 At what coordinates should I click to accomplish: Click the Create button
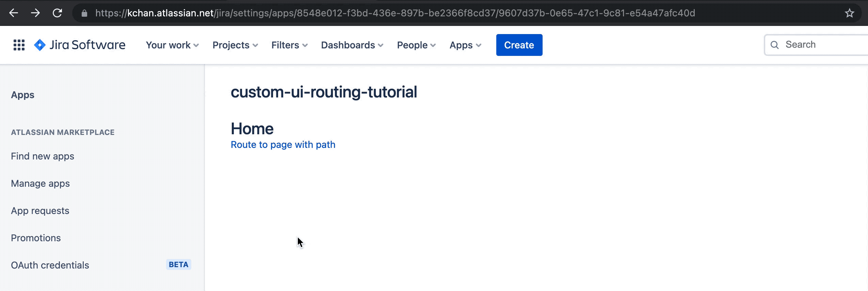(519, 45)
